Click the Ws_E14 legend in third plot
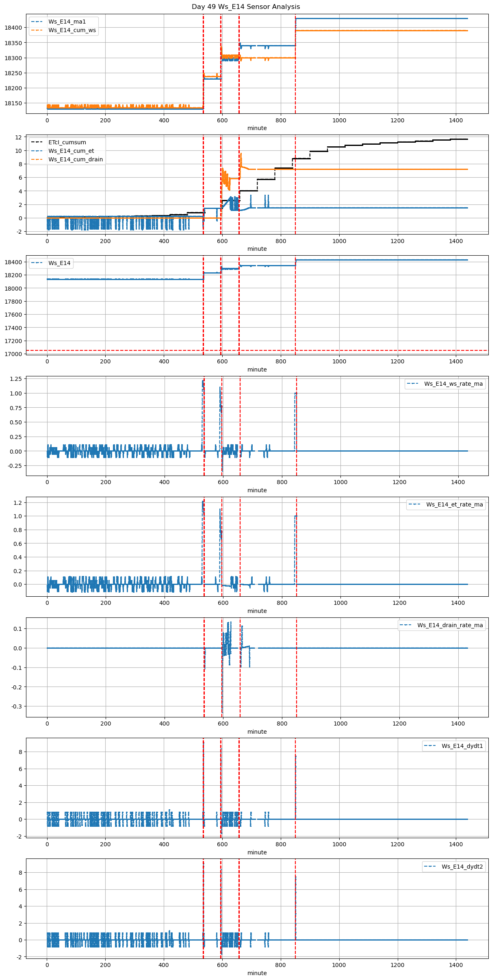Image resolution: width=492 pixels, height=980 pixels. coord(59,263)
